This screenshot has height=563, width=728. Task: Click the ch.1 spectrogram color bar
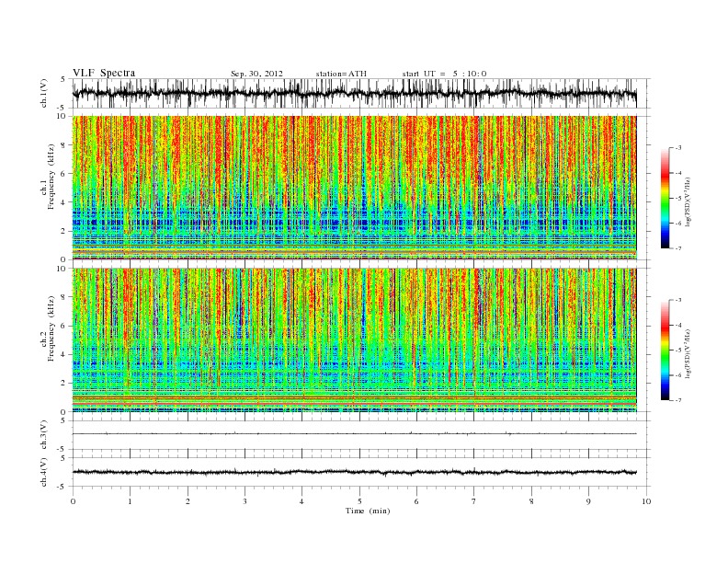click(x=665, y=198)
